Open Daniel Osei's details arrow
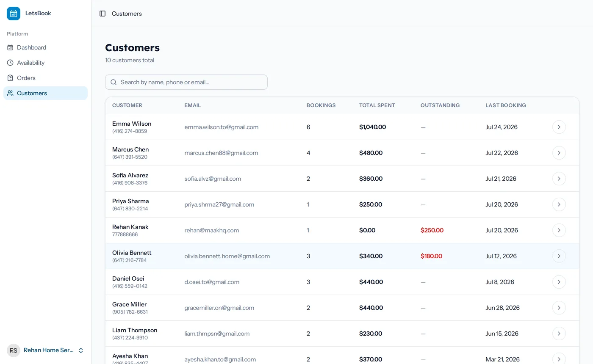The height and width of the screenshot is (364, 593). pyautogui.click(x=559, y=282)
